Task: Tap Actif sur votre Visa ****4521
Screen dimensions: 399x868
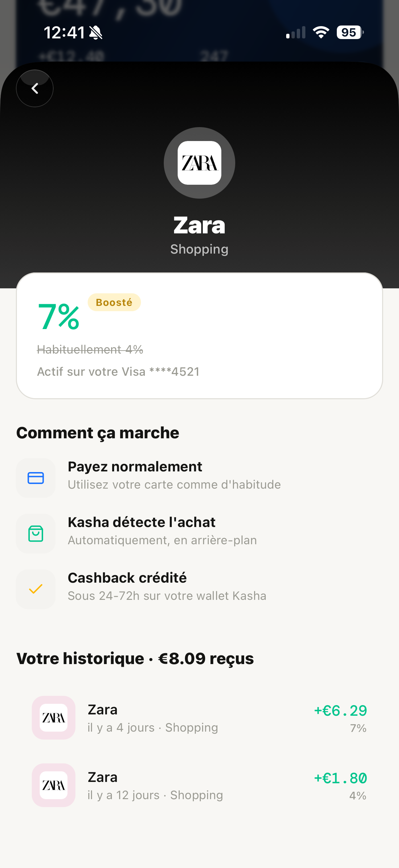Action: [x=118, y=371]
